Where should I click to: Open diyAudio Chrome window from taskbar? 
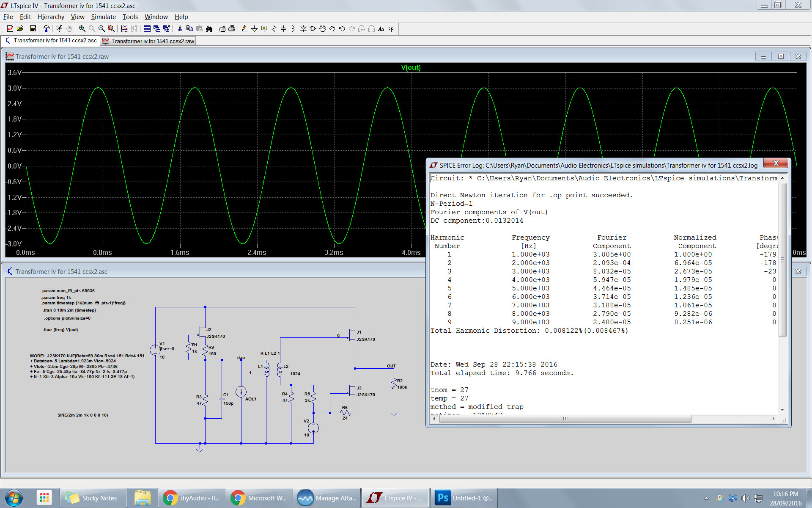(x=192, y=498)
